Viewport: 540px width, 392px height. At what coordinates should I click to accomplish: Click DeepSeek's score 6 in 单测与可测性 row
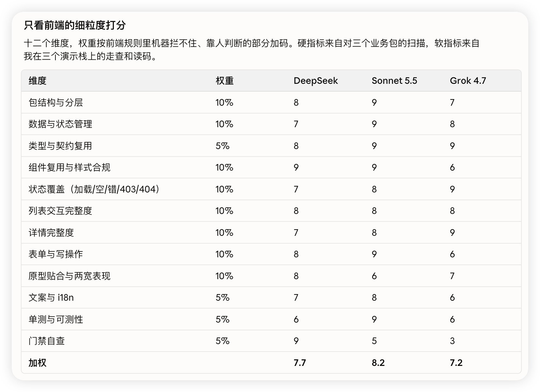pyautogui.click(x=296, y=319)
